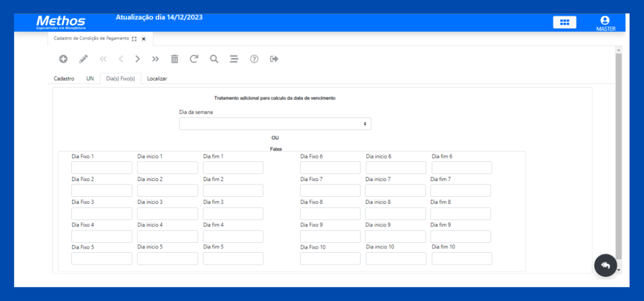
Task: Click the add new record plus icon
Action: click(63, 59)
